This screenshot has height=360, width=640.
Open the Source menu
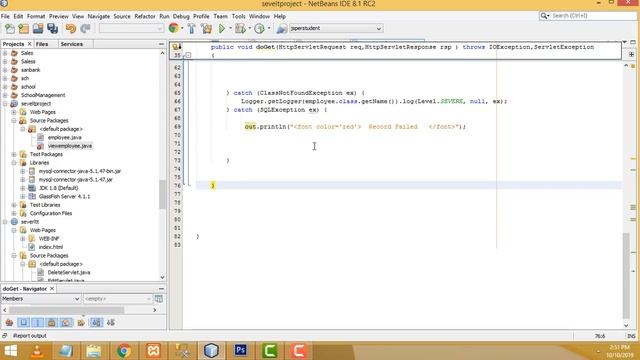tap(122, 16)
